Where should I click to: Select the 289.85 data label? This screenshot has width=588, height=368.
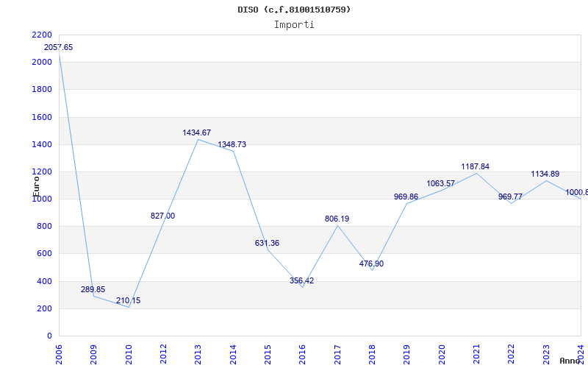point(93,289)
